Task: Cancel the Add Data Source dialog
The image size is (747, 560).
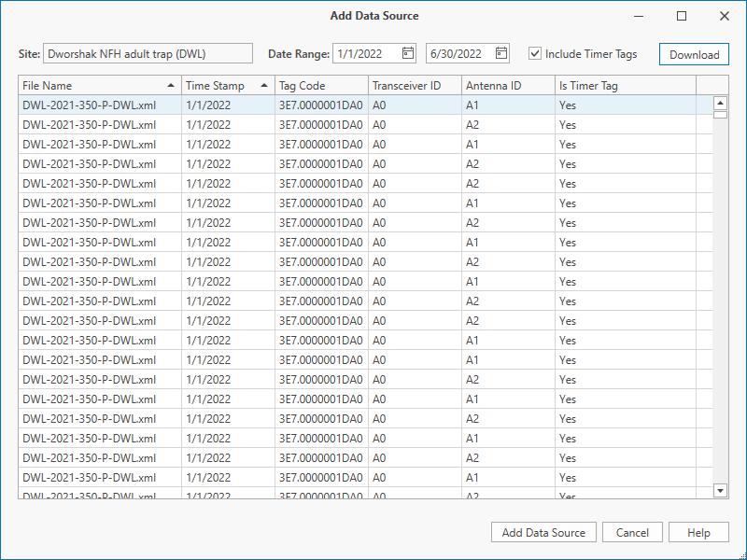Action: 632,532
